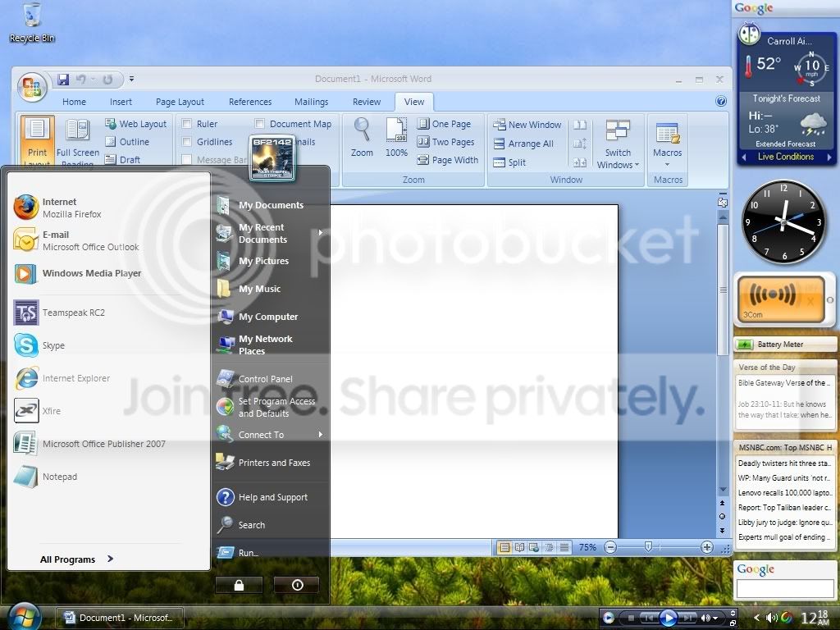Select Web Layout view in status bar
The width and height of the screenshot is (840, 630).
point(534,547)
